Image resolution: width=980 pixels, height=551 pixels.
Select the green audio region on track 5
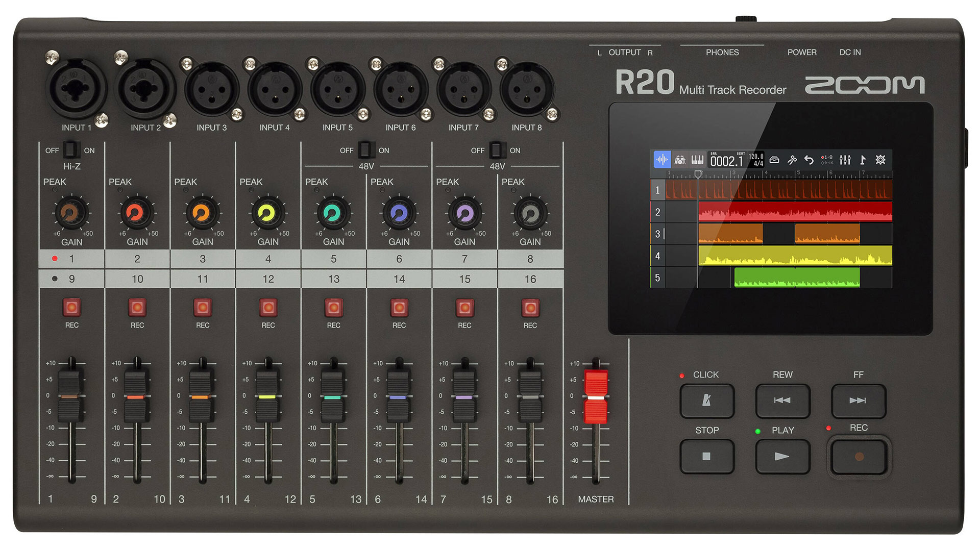click(797, 278)
